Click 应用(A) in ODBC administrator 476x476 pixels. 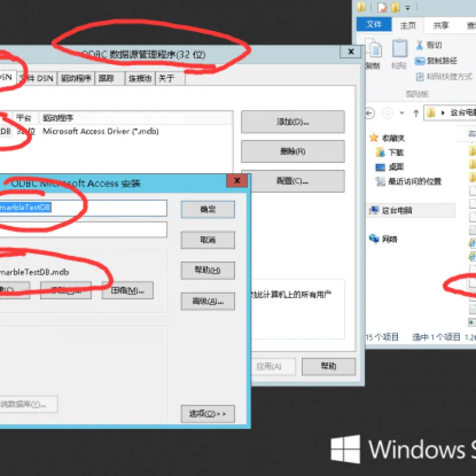(273, 367)
